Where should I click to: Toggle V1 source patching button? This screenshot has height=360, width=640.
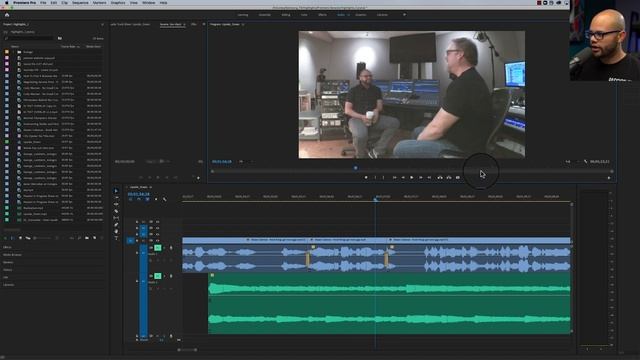point(130,240)
